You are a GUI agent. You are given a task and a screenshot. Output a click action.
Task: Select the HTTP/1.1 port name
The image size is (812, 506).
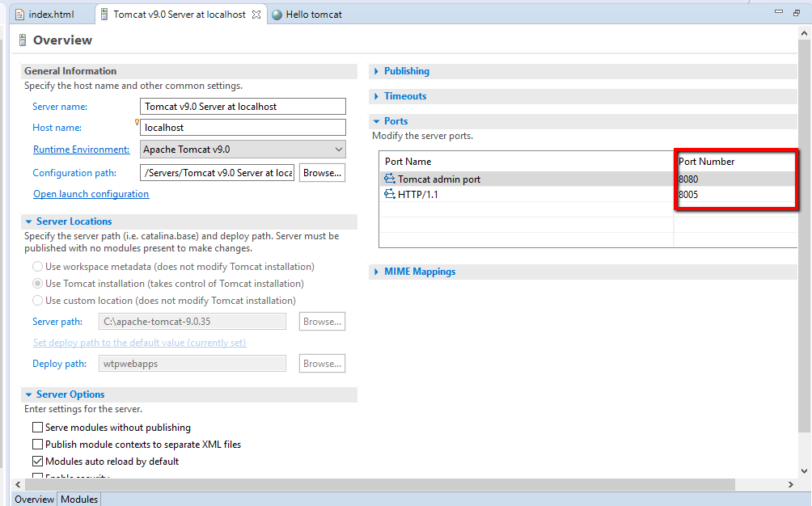[417, 195]
